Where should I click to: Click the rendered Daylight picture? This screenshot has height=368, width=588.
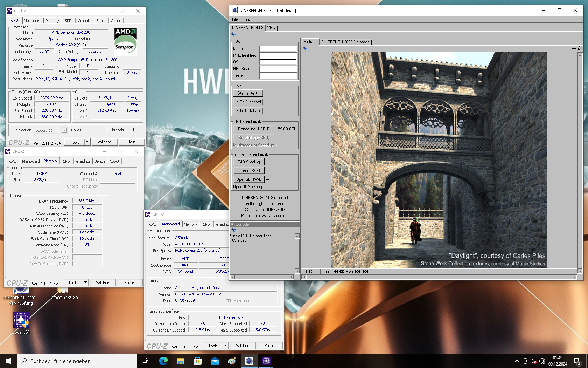click(439, 160)
